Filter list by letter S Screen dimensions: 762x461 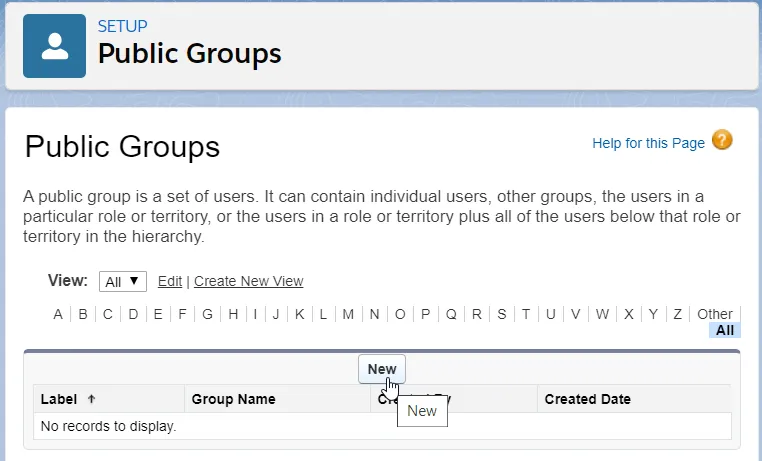(502, 314)
